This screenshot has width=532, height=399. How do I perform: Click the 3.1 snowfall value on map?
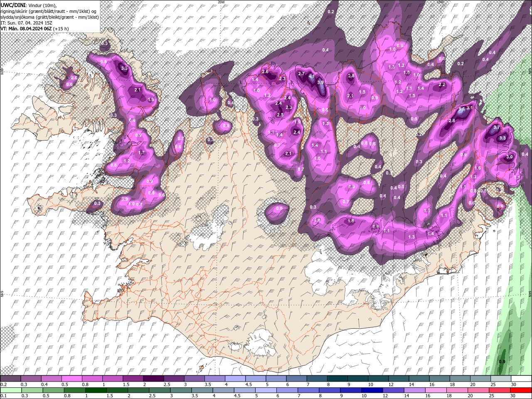coord(470,108)
